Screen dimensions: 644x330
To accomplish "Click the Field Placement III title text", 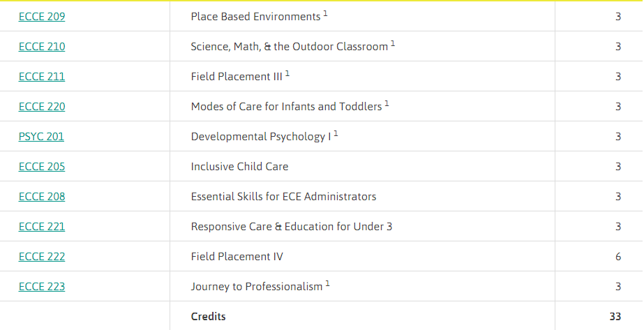I will pos(237,77).
